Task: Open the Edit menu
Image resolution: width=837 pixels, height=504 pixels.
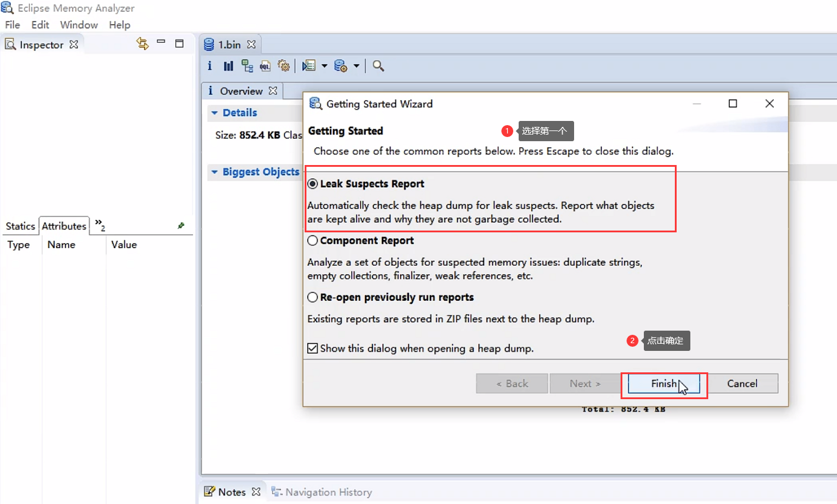Action: (41, 25)
